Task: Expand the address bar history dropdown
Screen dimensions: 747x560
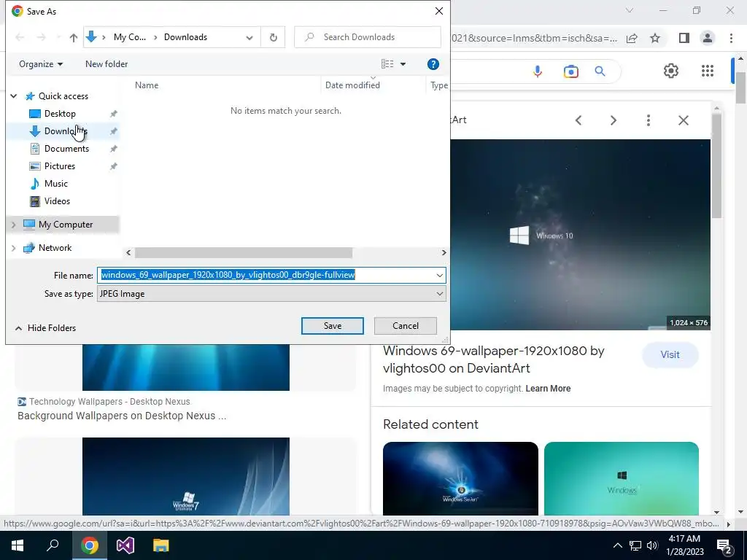Action: [x=249, y=38]
